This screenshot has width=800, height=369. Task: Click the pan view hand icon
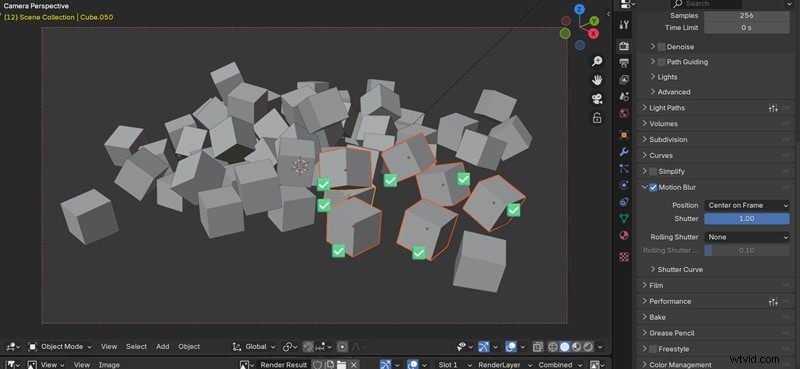tap(596, 80)
